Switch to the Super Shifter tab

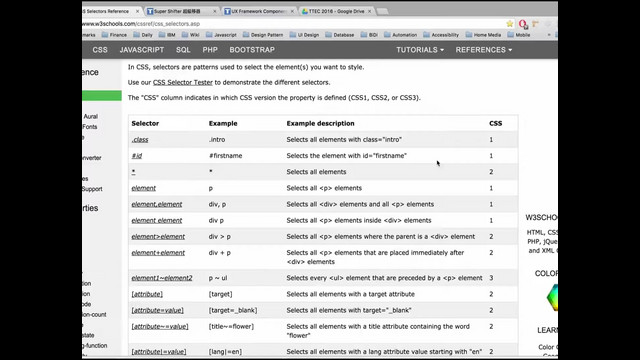[x=182, y=11]
